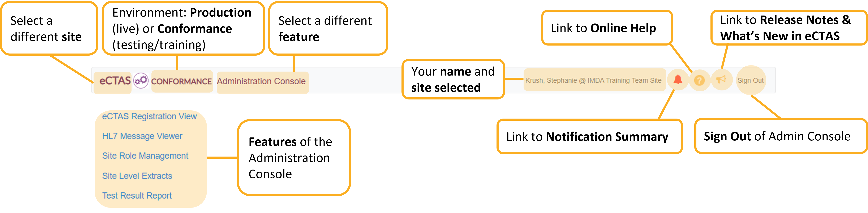This screenshot has height=213, width=868.
Task: Click the Krush, Stephanie user site label
Action: click(x=593, y=81)
